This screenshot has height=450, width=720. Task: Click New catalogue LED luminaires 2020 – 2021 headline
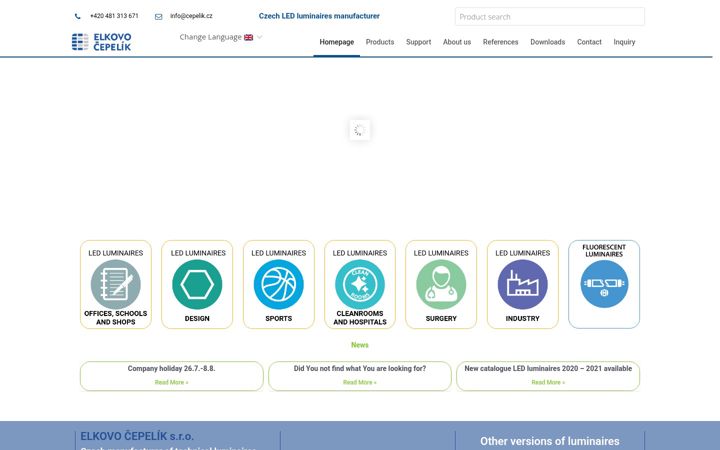[x=548, y=369]
